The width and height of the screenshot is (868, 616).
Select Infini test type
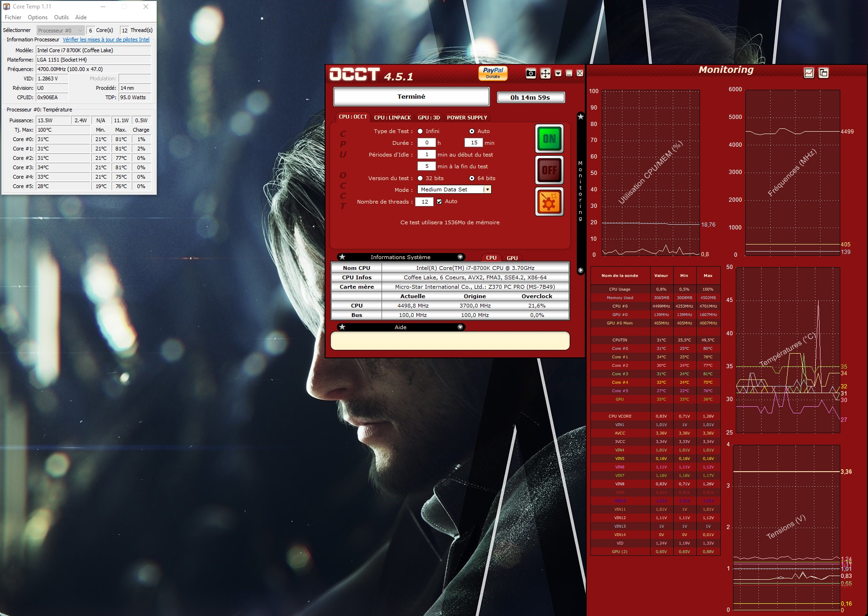(420, 131)
